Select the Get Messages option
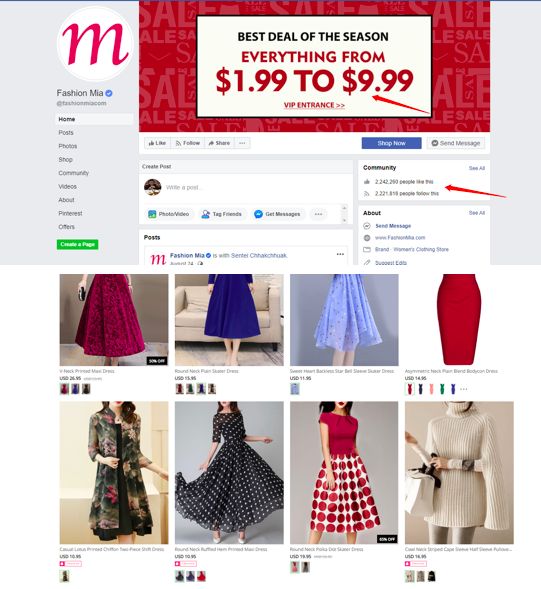541x589 pixels. [x=278, y=214]
